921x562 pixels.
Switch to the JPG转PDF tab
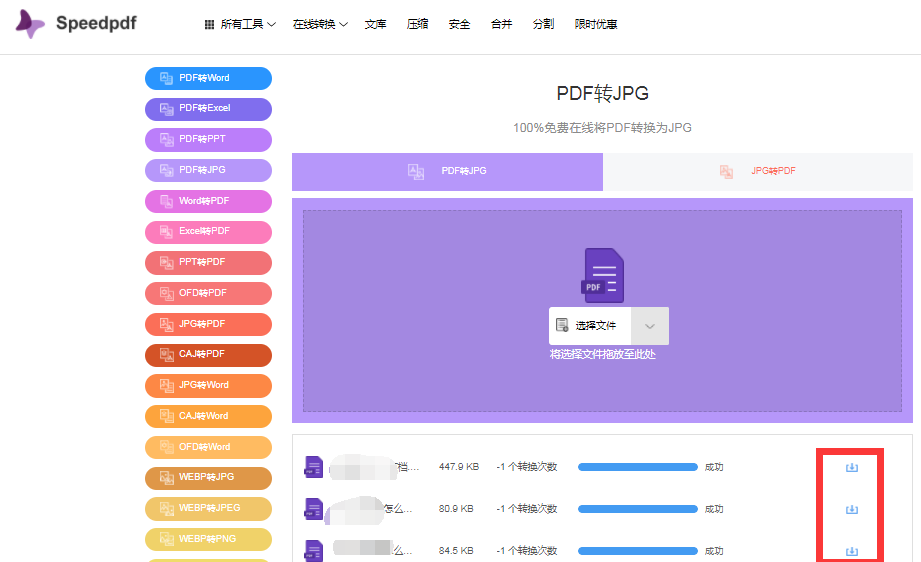click(x=758, y=171)
